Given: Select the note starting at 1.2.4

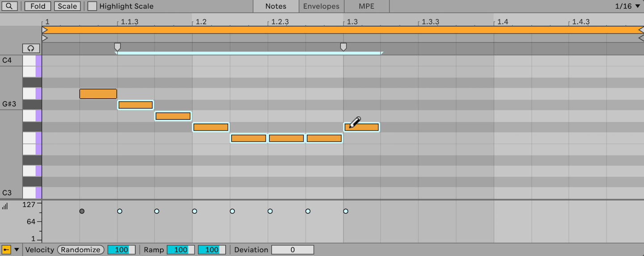Looking at the screenshot, I should point(324,138).
